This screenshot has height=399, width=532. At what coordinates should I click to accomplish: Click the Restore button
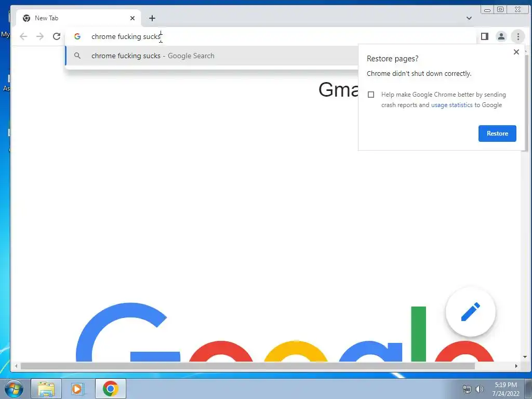click(497, 134)
